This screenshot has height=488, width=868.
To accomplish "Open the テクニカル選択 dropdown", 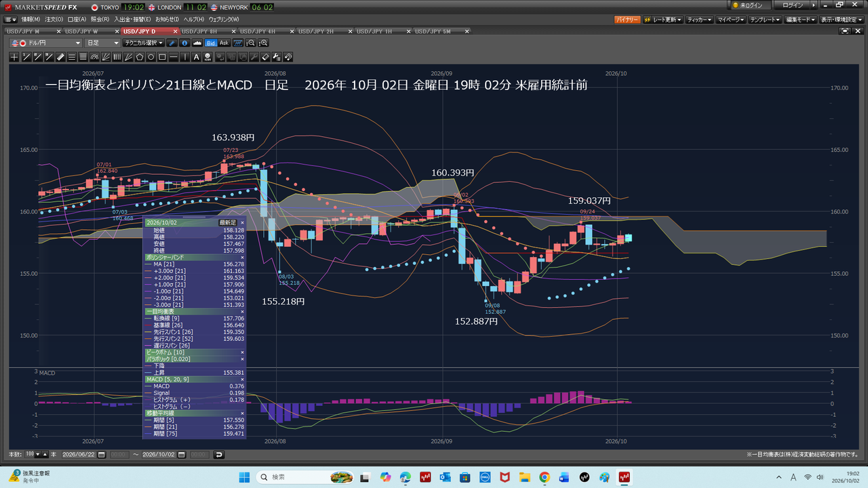I will pos(144,43).
